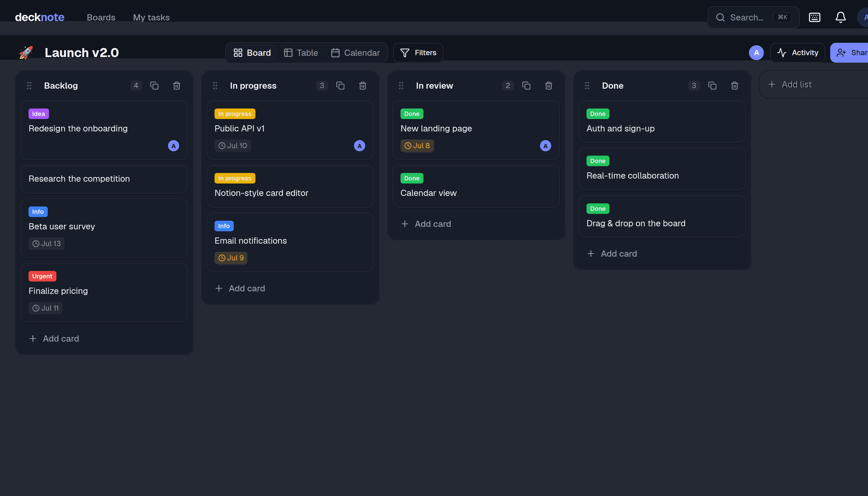868x496 pixels.
Task: Click the Jul 9 due date badge
Action: (x=231, y=258)
